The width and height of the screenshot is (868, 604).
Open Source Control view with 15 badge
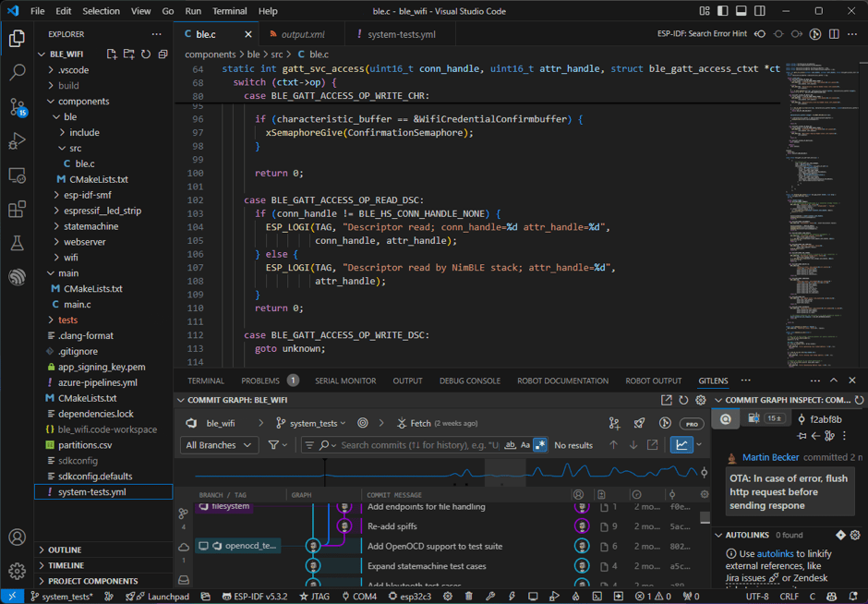[18, 107]
